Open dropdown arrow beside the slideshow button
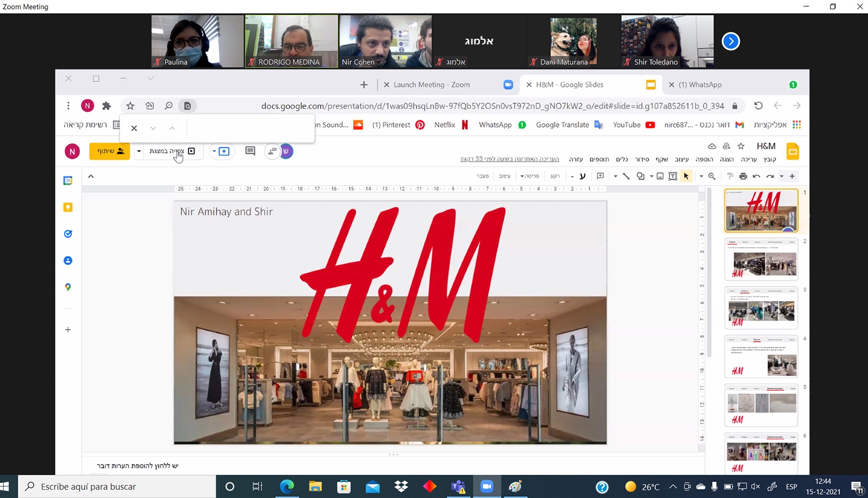 click(139, 151)
